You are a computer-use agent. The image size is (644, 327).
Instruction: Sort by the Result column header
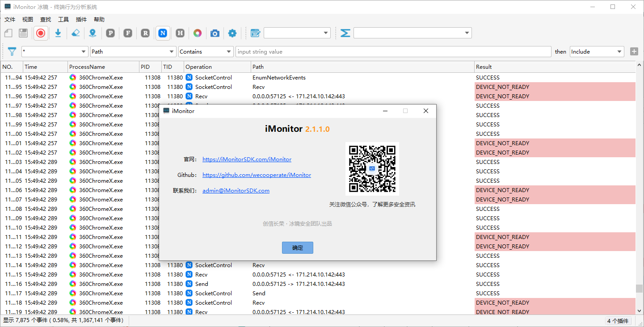click(555, 67)
